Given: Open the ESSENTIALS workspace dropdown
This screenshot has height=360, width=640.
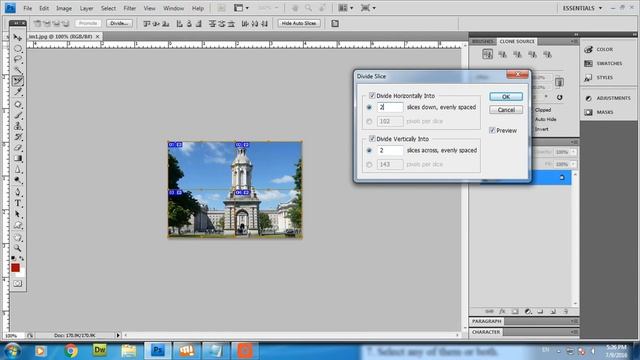Looking at the screenshot, I should pyautogui.click(x=582, y=8).
